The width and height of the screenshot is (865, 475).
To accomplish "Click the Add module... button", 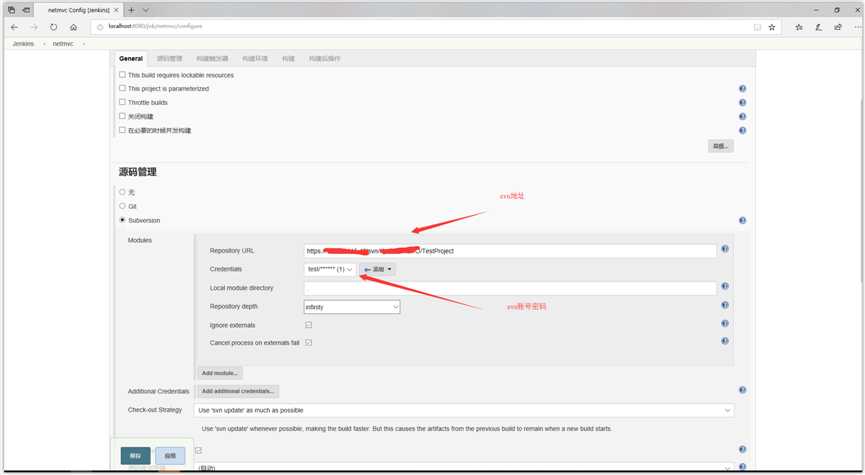I will point(220,373).
